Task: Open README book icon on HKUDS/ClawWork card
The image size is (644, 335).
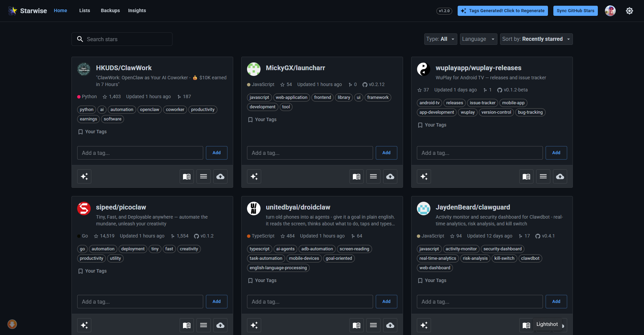Action: click(187, 176)
